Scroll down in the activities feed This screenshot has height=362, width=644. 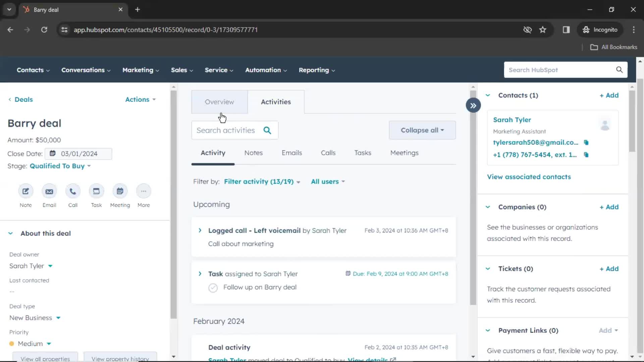tap(473, 356)
